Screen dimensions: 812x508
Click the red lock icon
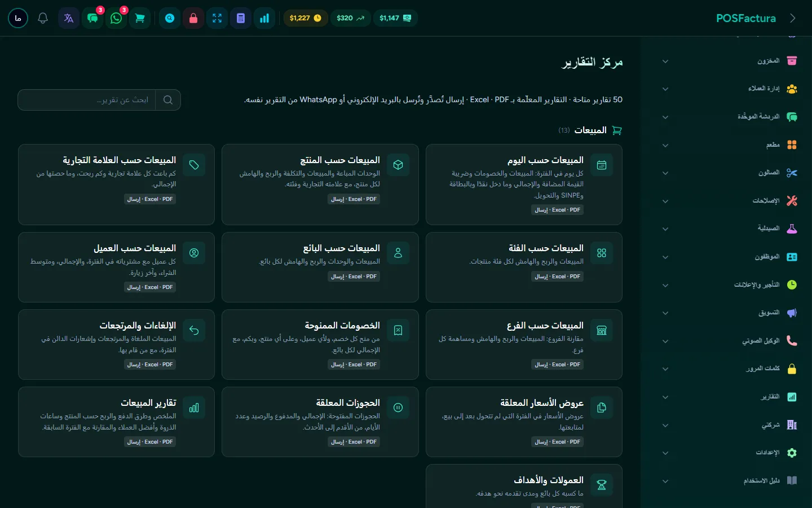point(193,18)
